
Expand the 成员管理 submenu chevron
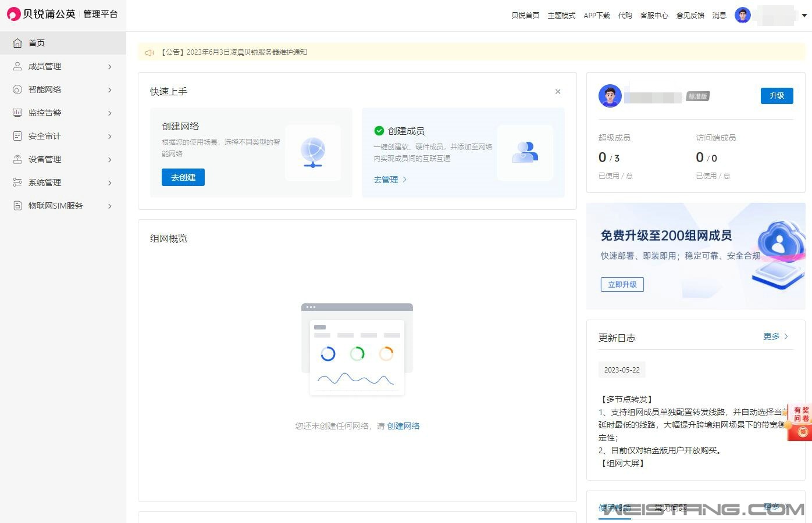(x=109, y=67)
